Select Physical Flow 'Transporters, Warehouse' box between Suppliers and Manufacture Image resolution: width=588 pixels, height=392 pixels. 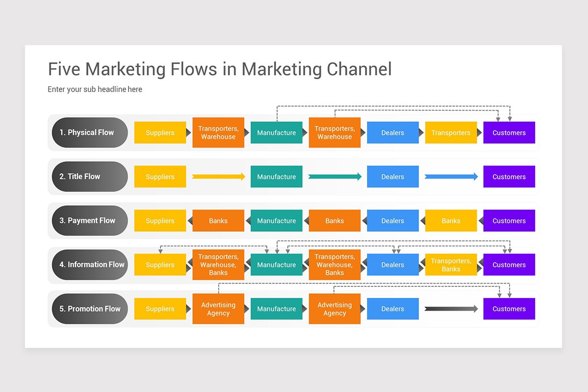pos(218,132)
